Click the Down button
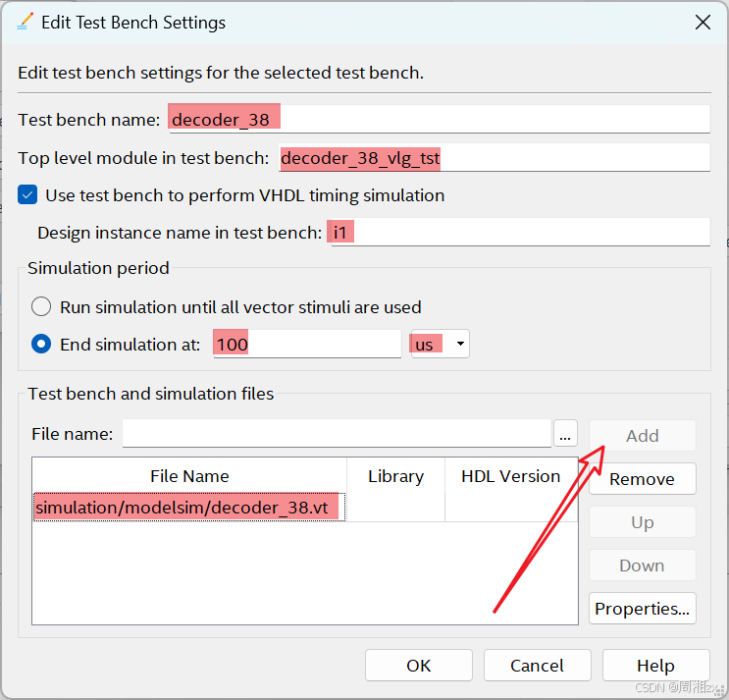 [x=642, y=565]
